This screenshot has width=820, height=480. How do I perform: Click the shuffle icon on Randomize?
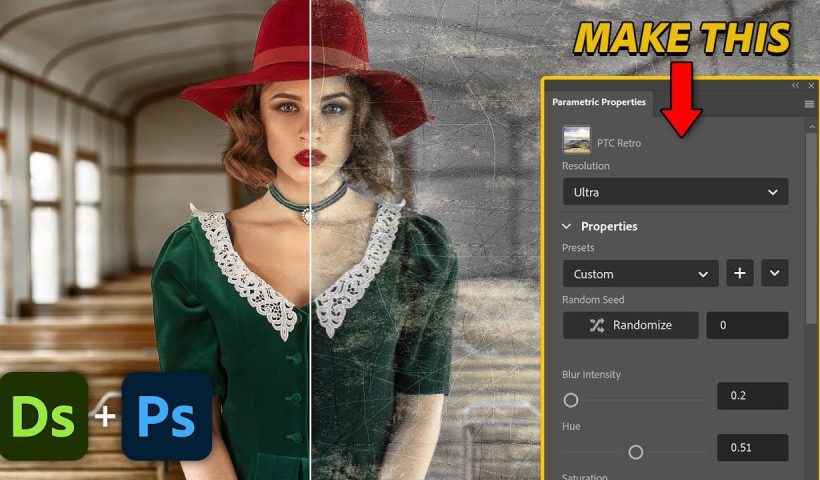coord(597,325)
